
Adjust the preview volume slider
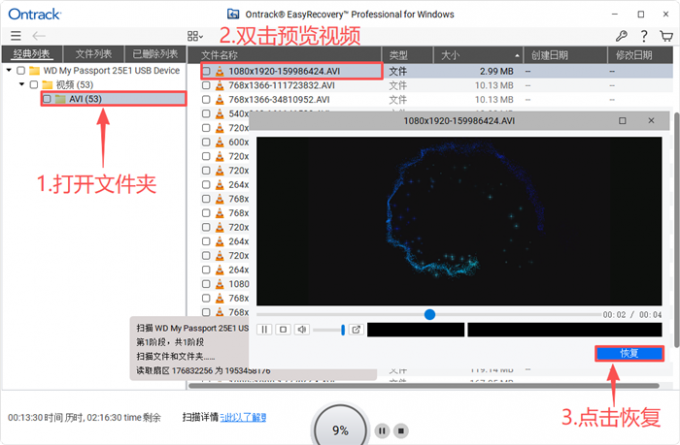pos(329,330)
